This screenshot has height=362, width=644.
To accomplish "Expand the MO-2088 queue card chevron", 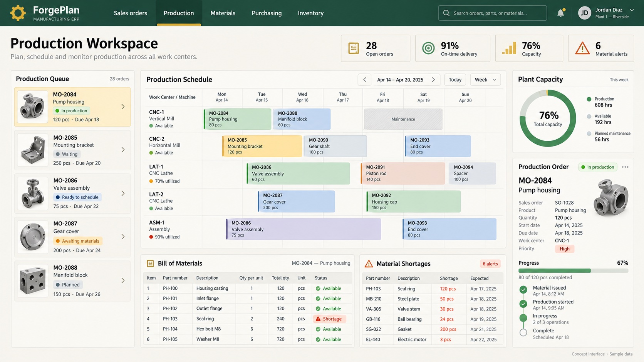I will click(x=123, y=280).
